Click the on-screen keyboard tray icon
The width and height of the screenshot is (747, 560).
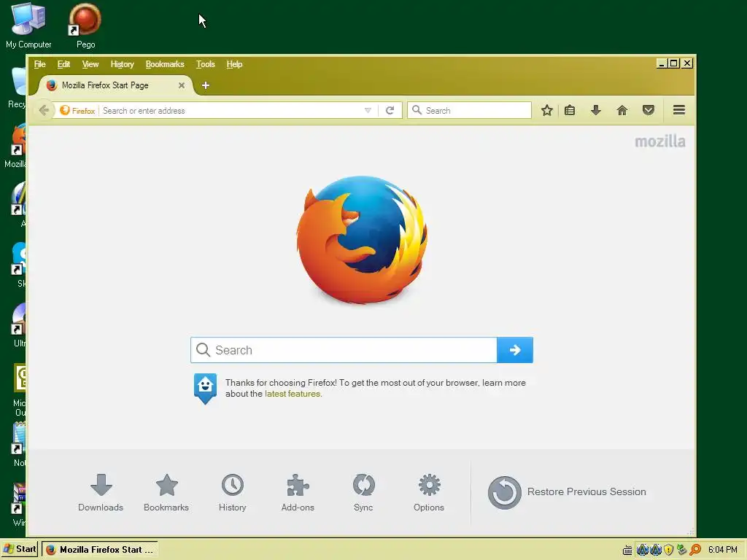pyautogui.click(x=627, y=550)
